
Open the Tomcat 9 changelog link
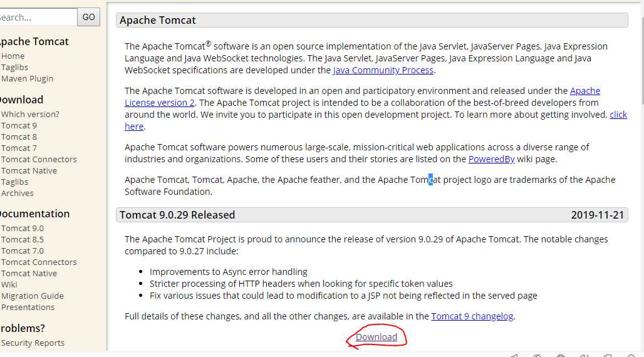point(472,316)
